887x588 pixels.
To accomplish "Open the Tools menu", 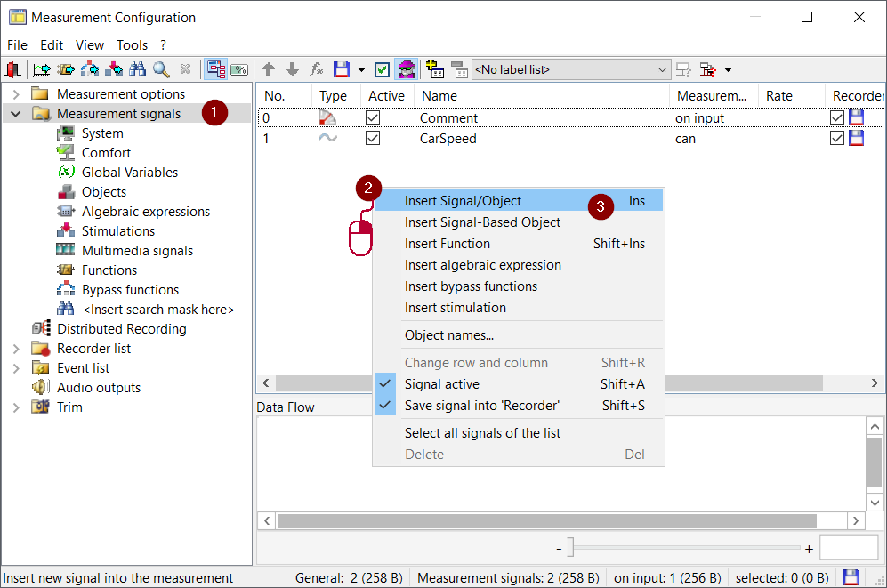I will [x=132, y=44].
